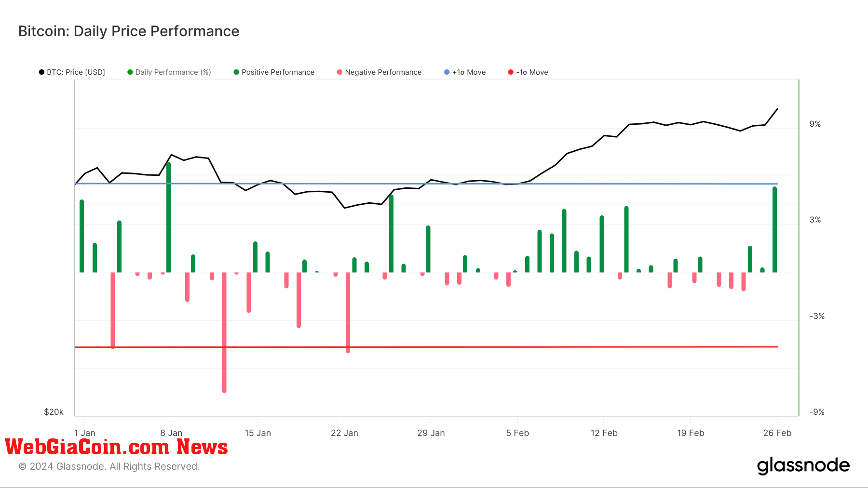The height and width of the screenshot is (488, 868).
Task: Toggle the Negative Performance legend entry
Action: (379, 72)
